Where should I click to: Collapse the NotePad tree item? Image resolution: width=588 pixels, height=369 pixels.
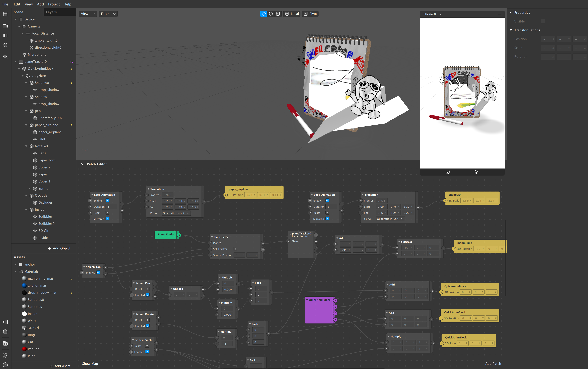(x=26, y=146)
